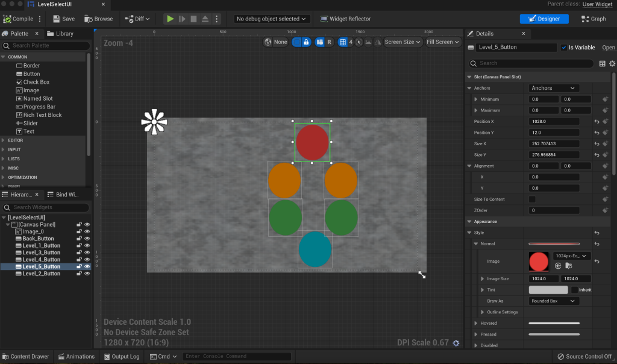Open Details panel settings gear
This screenshot has width=617, height=364.
(x=612, y=63)
